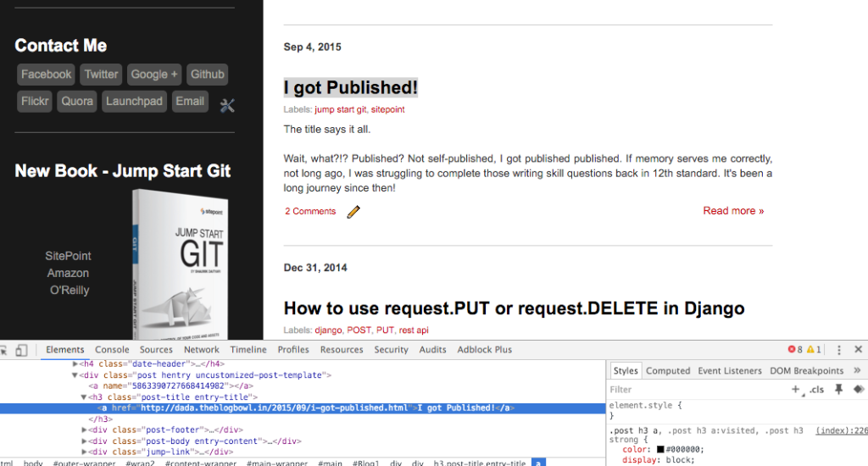Image resolution: width=868 pixels, height=466 pixels.
Task: Click the Read more » link
Action: point(733,211)
